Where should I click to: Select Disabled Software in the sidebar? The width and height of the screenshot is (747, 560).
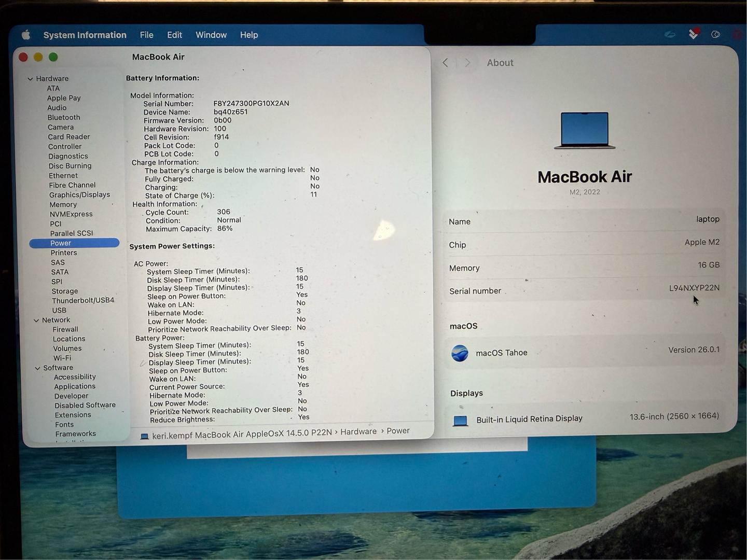(x=85, y=405)
